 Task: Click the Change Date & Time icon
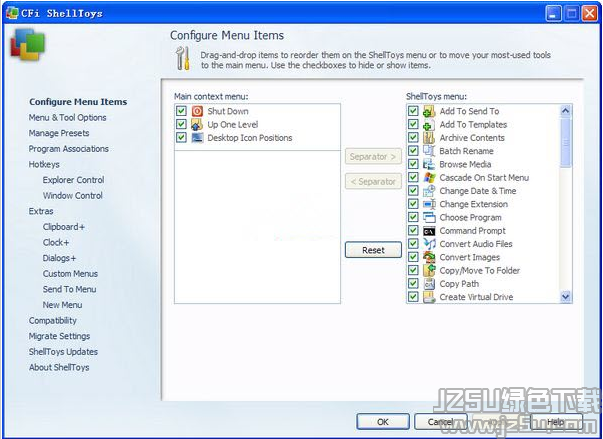429,191
